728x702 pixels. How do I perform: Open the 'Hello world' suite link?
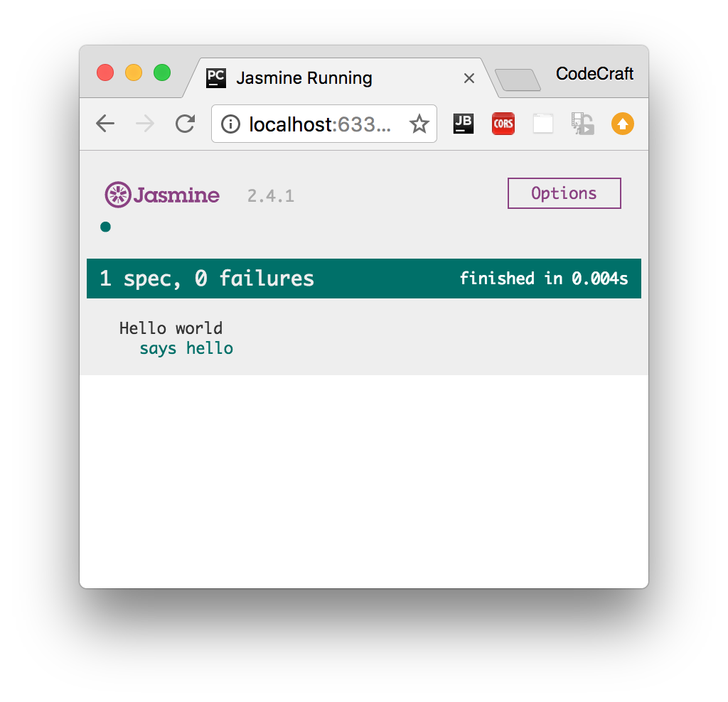(x=171, y=328)
